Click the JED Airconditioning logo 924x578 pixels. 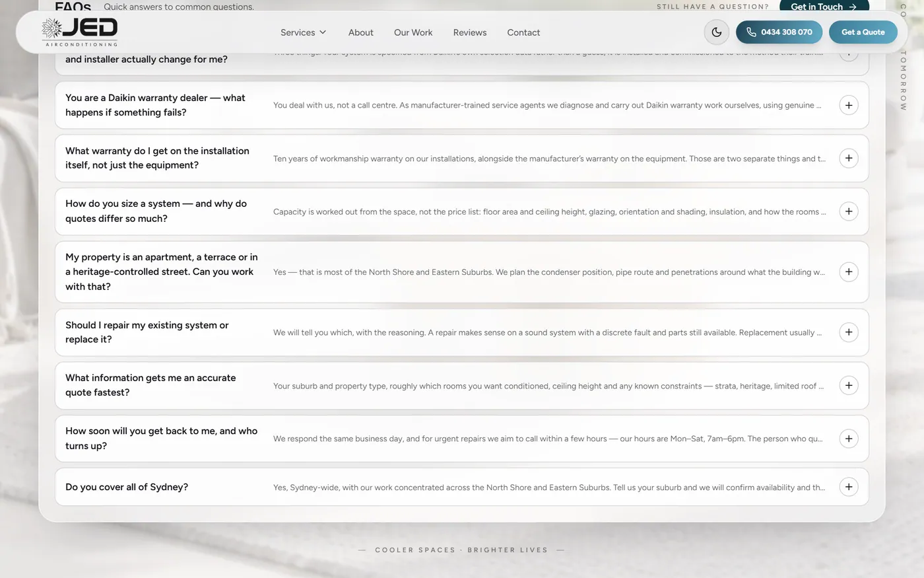tap(79, 32)
